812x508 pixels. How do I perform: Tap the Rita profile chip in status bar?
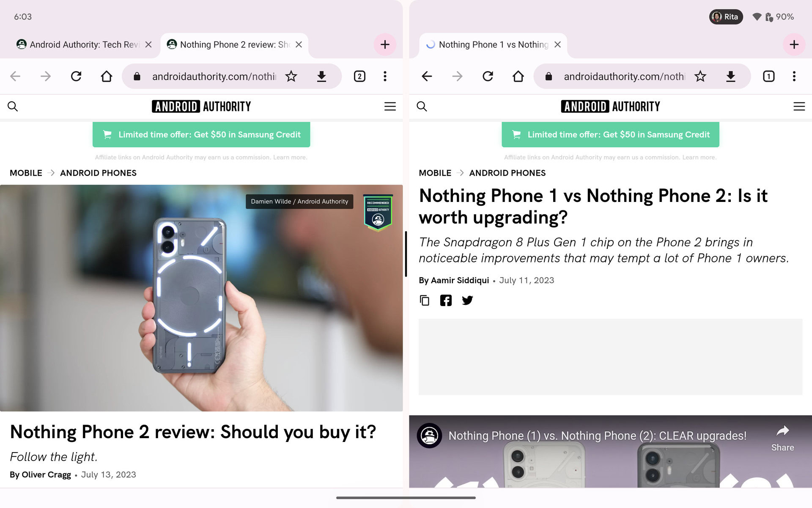pyautogui.click(x=726, y=17)
